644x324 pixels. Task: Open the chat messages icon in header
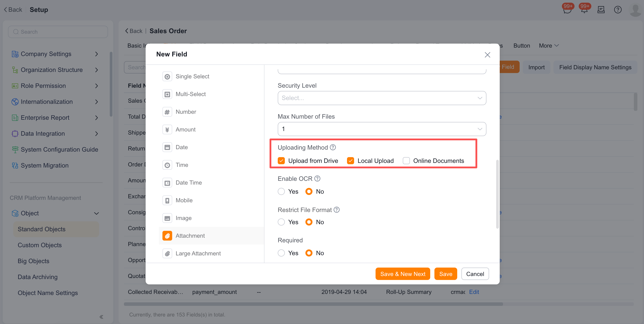pyautogui.click(x=567, y=10)
